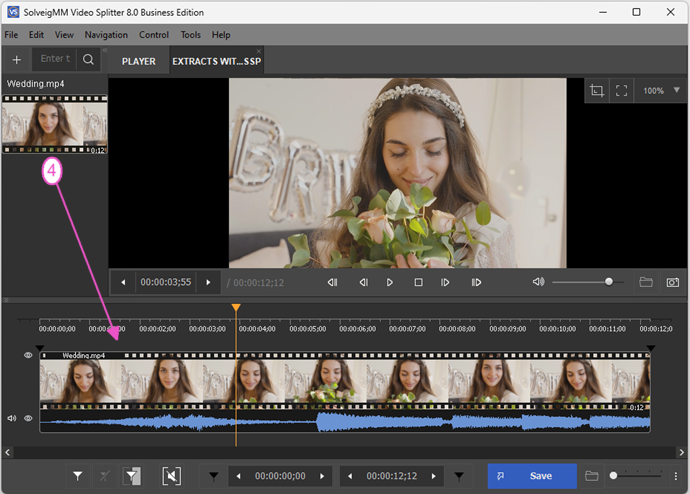Click the start marker triangle on the timeline
The image size is (690, 494).
(39, 348)
